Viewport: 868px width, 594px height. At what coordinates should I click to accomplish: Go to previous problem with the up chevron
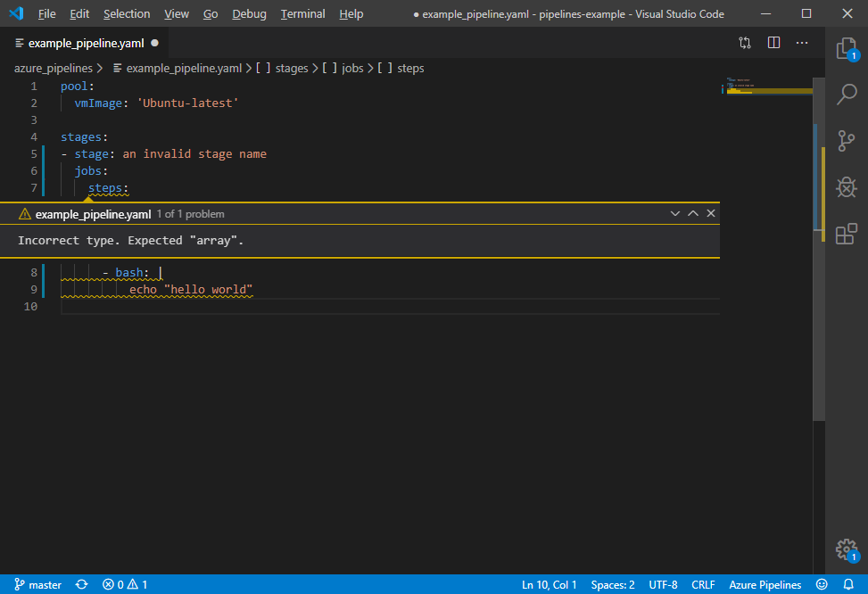click(x=692, y=213)
